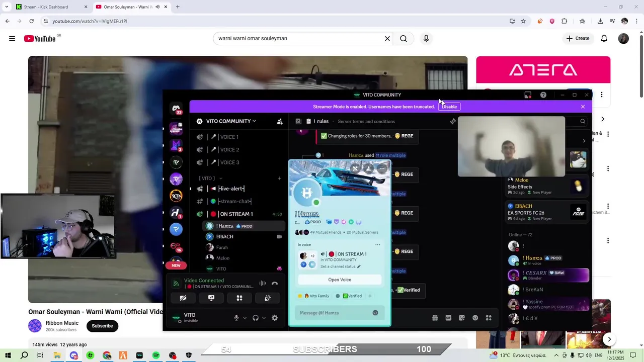Screen dimensions: 644x362
Task: Open In voice section three-dot menu
Action: tap(377, 245)
